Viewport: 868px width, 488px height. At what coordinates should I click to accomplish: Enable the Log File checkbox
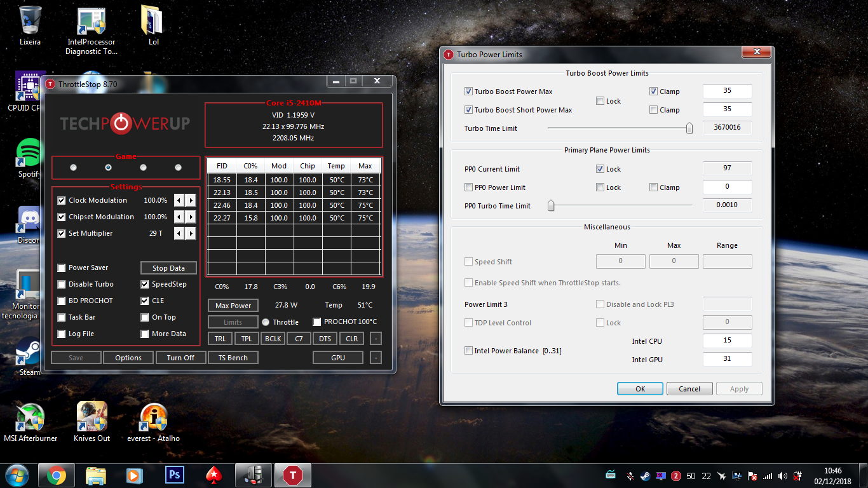(62, 334)
